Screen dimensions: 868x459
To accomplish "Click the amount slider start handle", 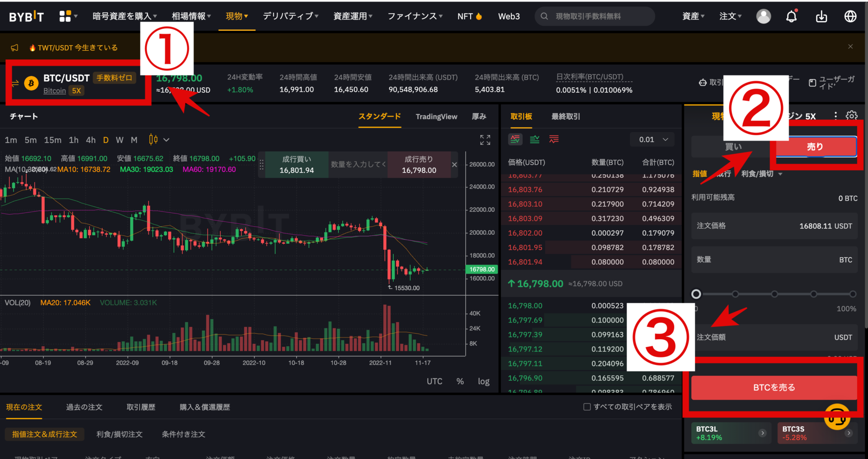I will click(696, 294).
